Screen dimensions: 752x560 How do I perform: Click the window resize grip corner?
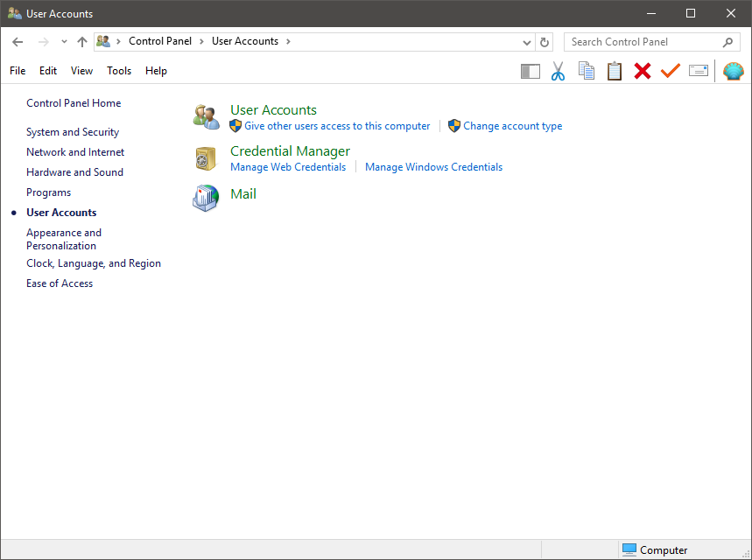pyautogui.click(x=746, y=554)
